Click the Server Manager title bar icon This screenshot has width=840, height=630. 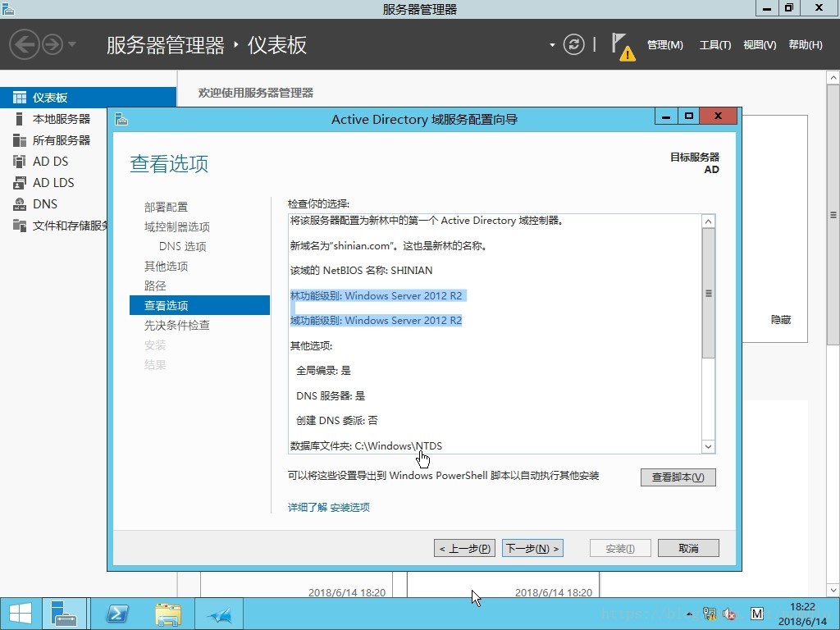coord(8,8)
